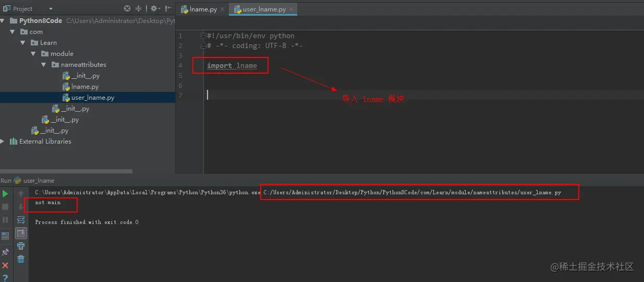Click the coding UTF-8 comment line

(255, 46)
